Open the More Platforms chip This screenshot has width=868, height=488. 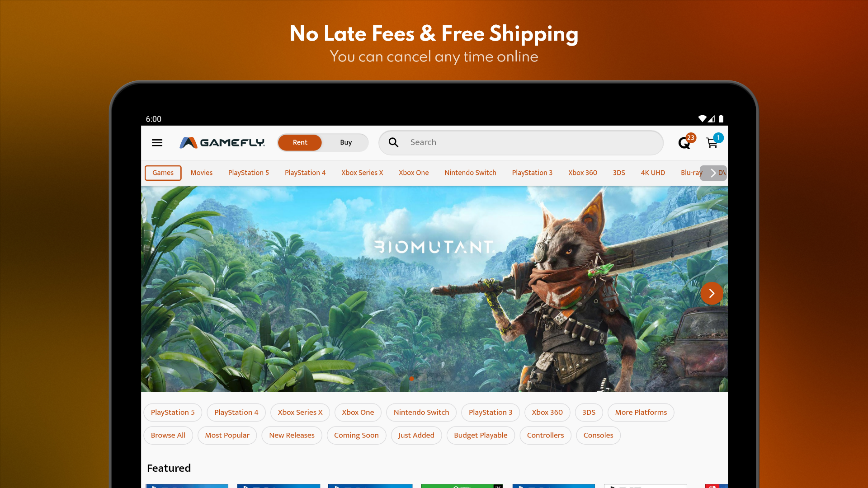coord(641,412)
